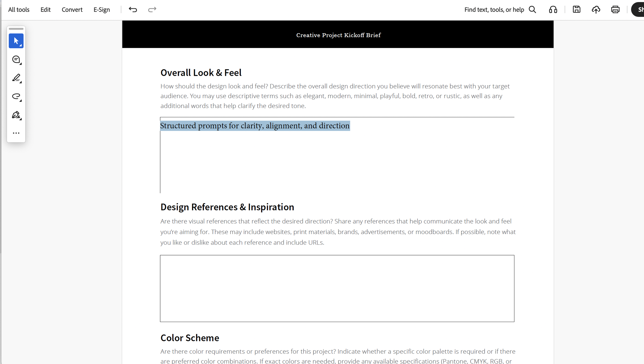The height and width of the screenshot is (364, 644).
Task: Open the All tools panel
Action: click(18, 10)
